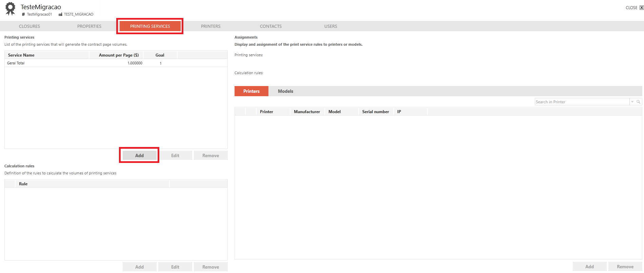Go to the PRINTERS tab

[211, 26]
